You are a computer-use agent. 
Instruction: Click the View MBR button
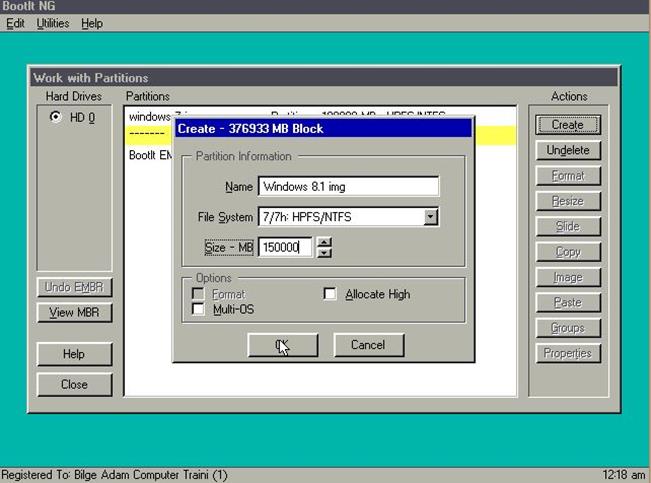[x=74, y=312]
